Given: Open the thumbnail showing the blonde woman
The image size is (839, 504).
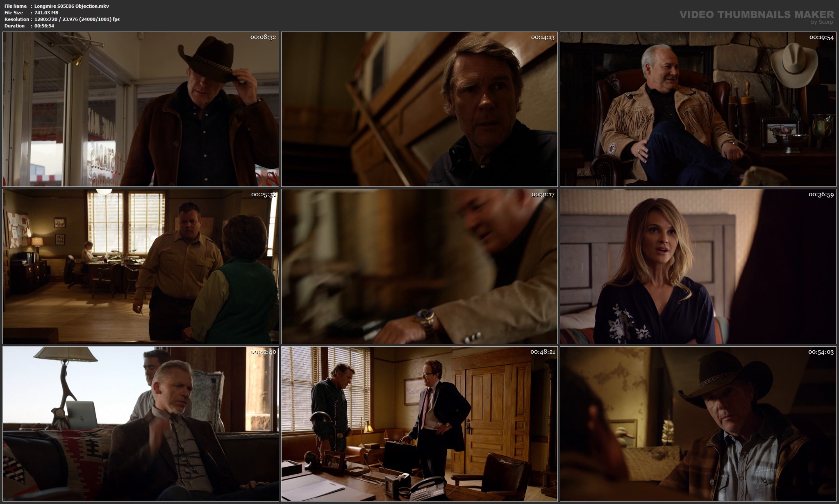Looking at the screenshot, I should click(698, 266).
